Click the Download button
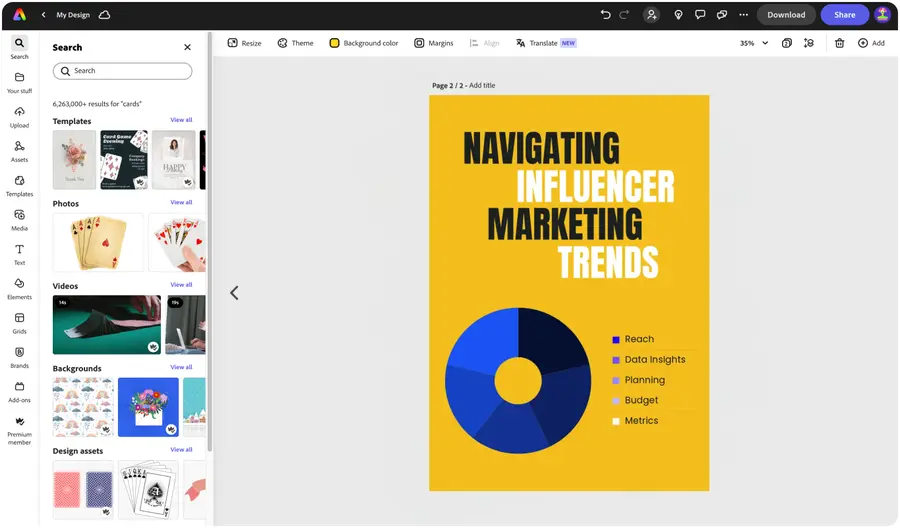900x528 pixels. pos(786,15)
